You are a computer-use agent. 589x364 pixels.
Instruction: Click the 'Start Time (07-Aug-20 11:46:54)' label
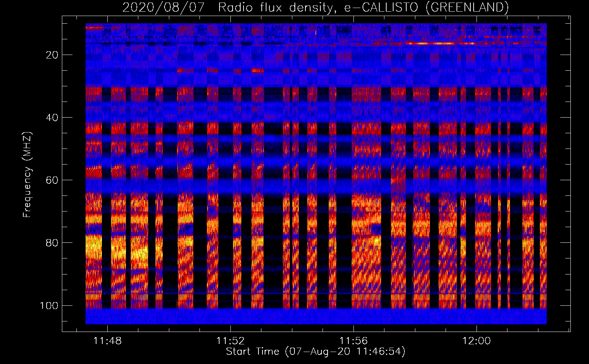tap(316, 352)
